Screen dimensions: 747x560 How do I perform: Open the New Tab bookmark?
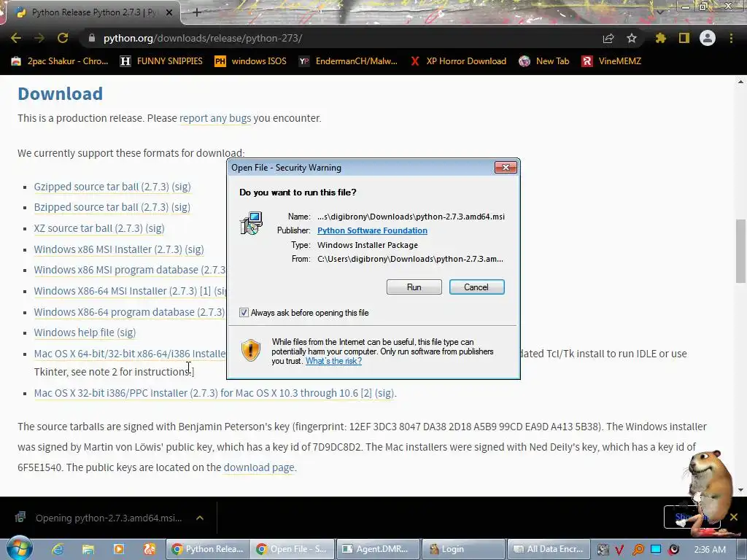[544, 61]
